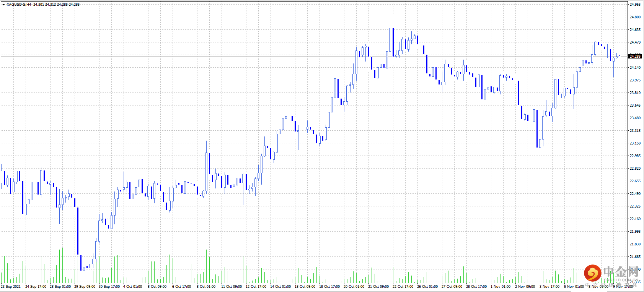Click the 24.470 price axis label
The image size is (644, 292).
635,42
